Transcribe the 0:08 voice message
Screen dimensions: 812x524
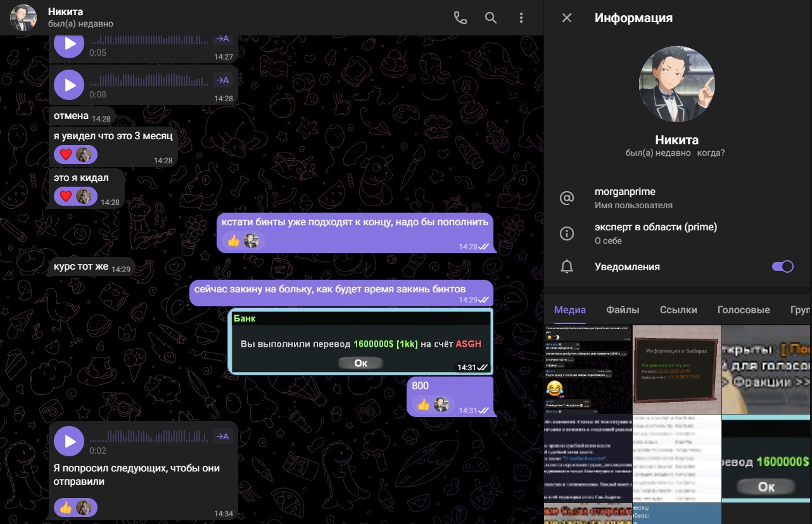(222, 80)
